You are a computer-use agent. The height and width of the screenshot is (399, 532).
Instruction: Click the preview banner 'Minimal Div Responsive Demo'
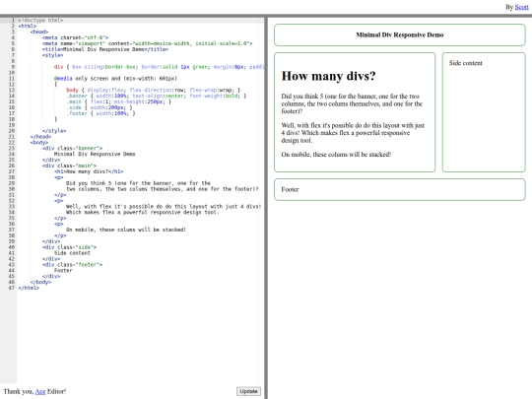pyautogui.click(x=400, y=34)
